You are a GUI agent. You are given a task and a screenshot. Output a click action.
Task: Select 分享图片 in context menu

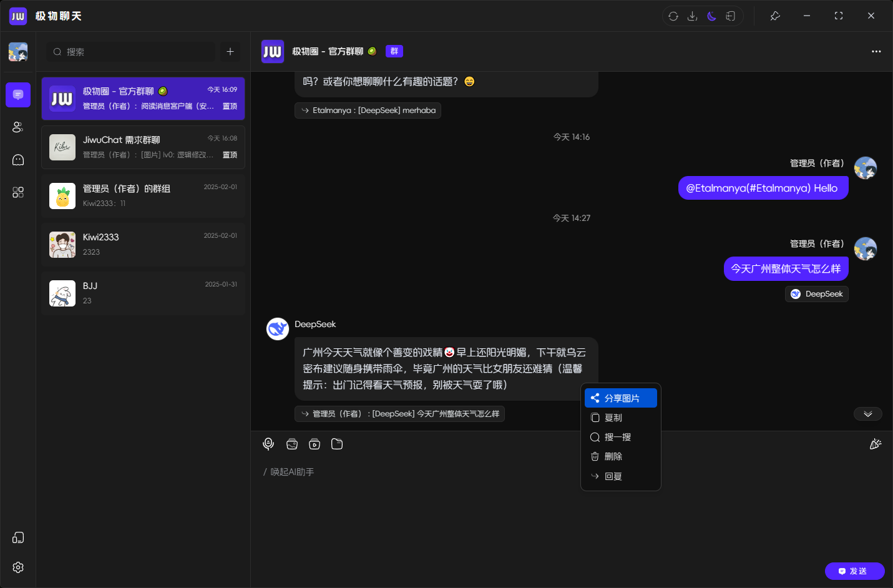point(621,398)
